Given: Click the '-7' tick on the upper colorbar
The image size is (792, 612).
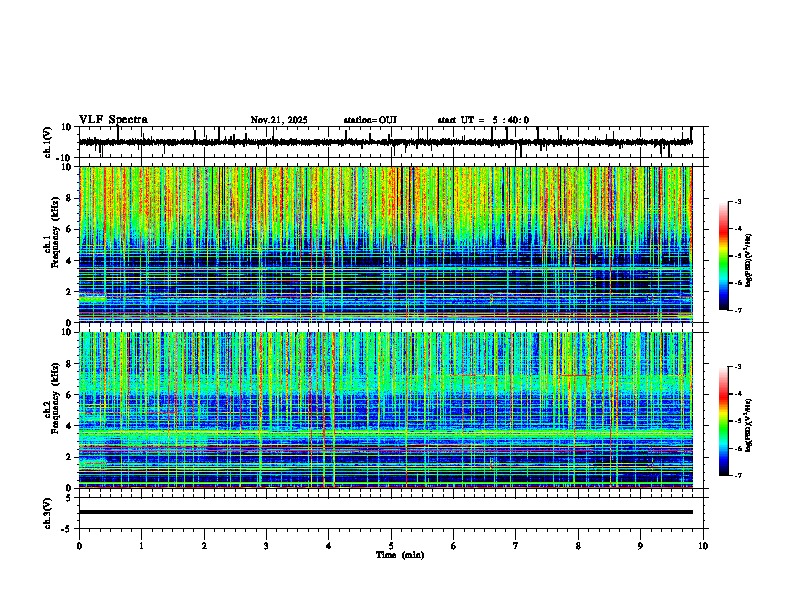Looking at the screenshot, I should tap(737, 310).
